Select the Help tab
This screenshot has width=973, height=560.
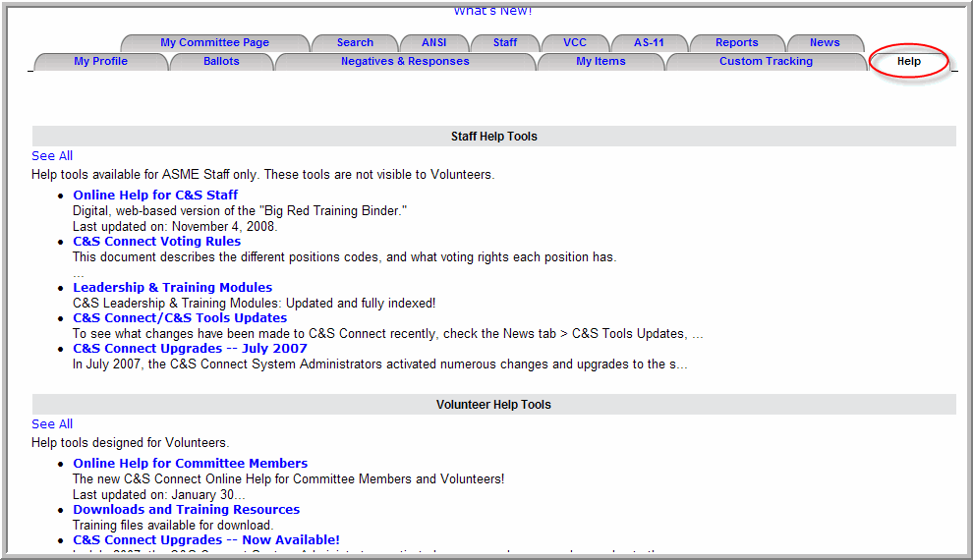pos(908,61)
